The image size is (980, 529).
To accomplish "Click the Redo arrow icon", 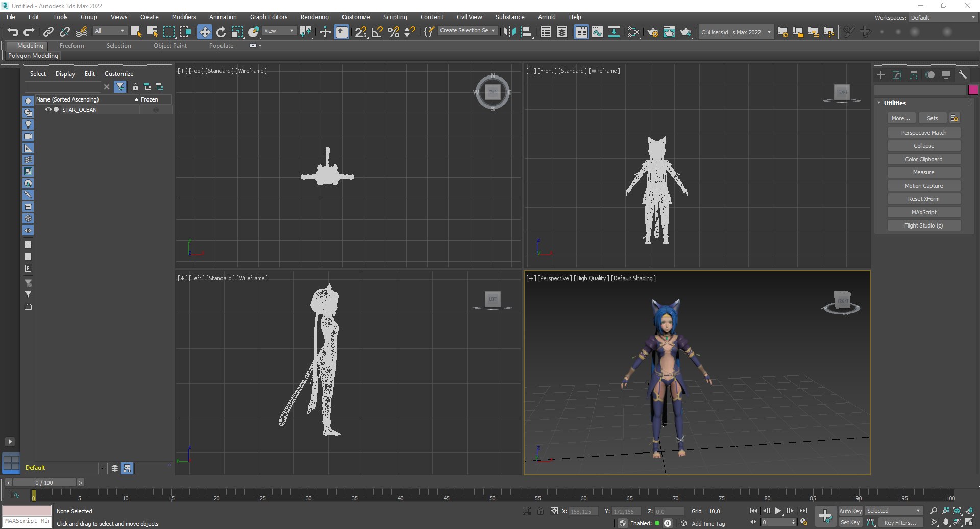I will coord(29,32).
